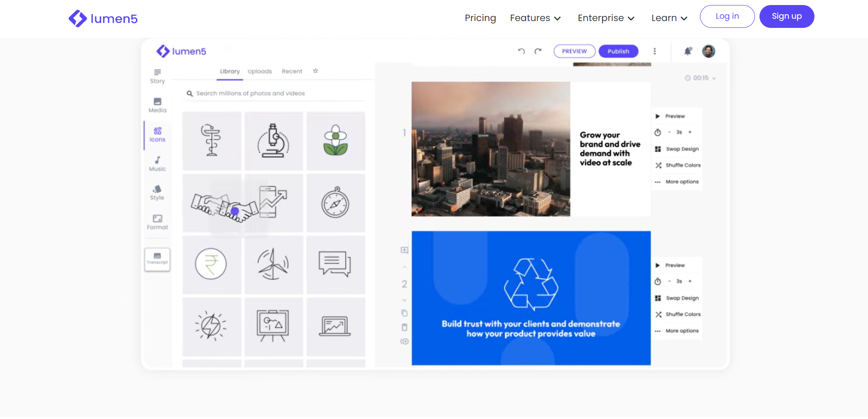Screen dimensions: 868x419
Task: Click the Sign up button
Action: [787, 16]
